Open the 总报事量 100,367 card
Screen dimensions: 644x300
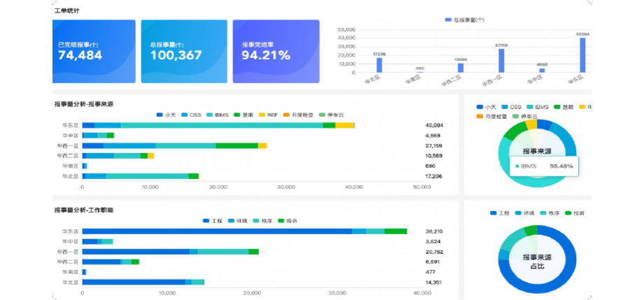coord(184,51)
